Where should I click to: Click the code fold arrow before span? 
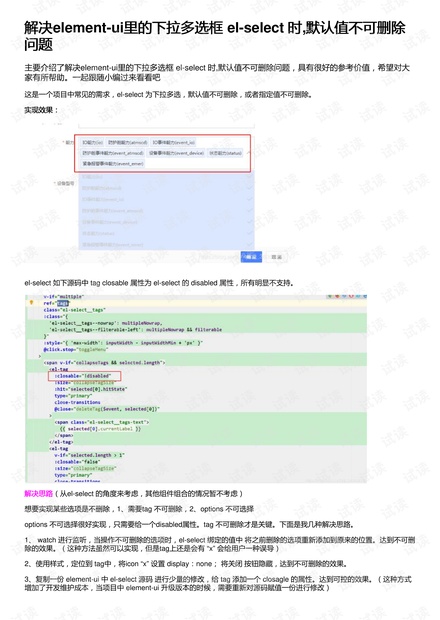(40, 356)
